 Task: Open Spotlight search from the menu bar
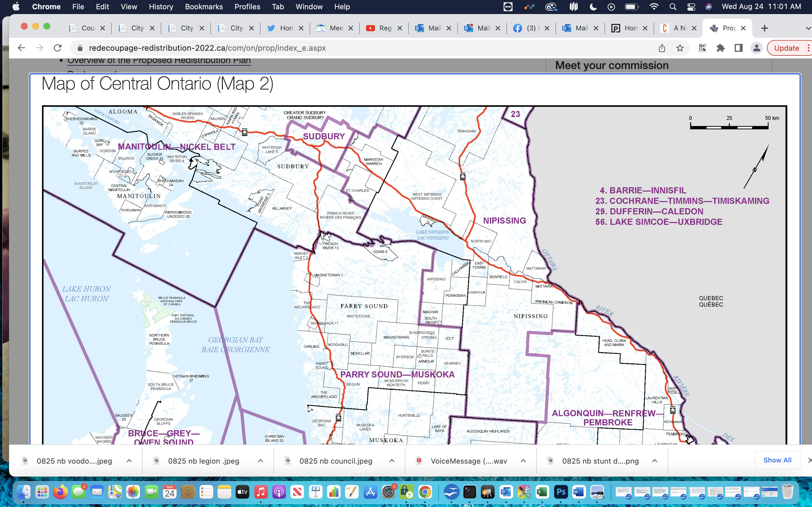(x=672, y=6)
